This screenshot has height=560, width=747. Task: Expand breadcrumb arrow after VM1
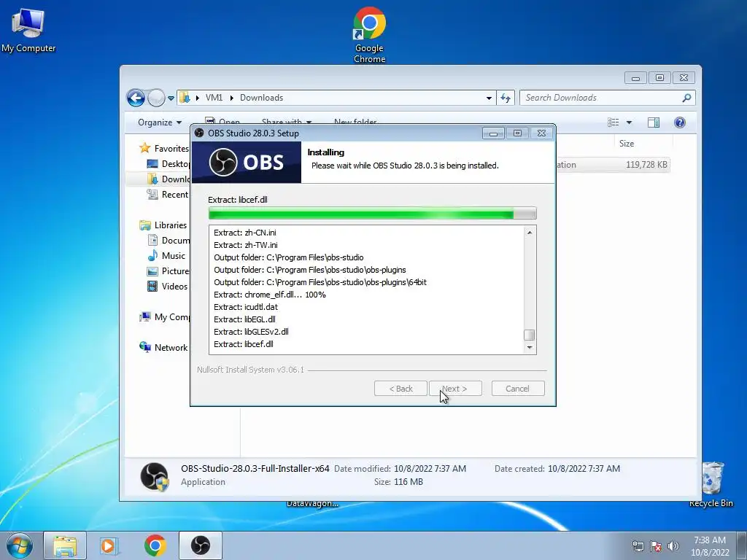point(231,98)
